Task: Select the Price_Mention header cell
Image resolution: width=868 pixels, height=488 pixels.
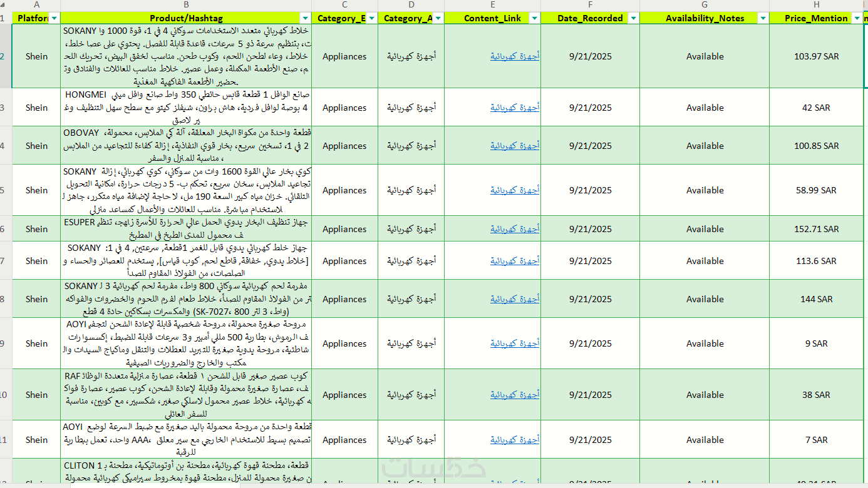Action: click(816, 18)
